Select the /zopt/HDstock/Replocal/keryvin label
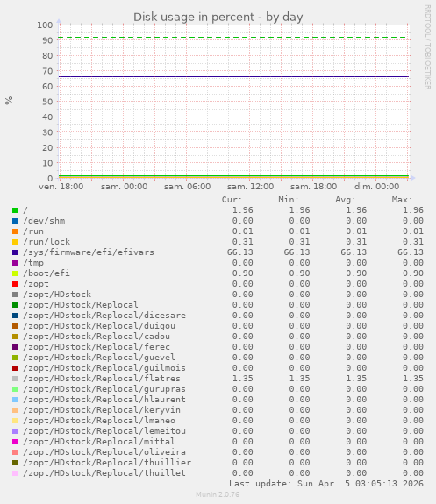Viewport: 436px width, 504px height. (102, 410)
